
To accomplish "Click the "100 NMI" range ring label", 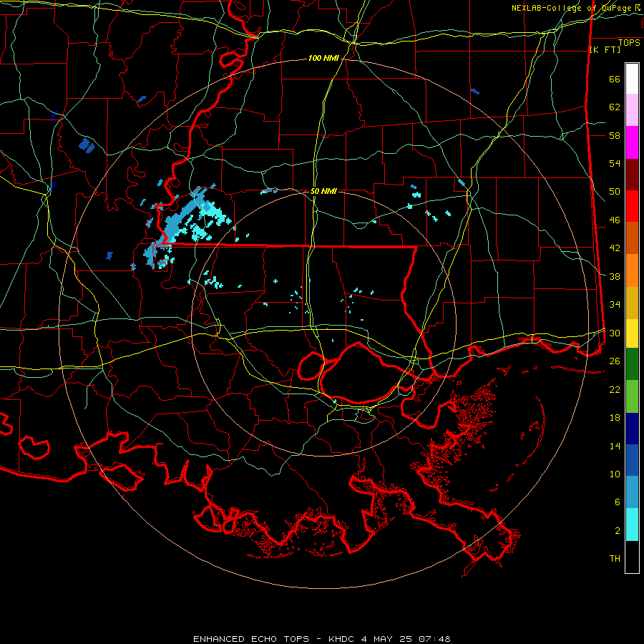I will point(323,59).
